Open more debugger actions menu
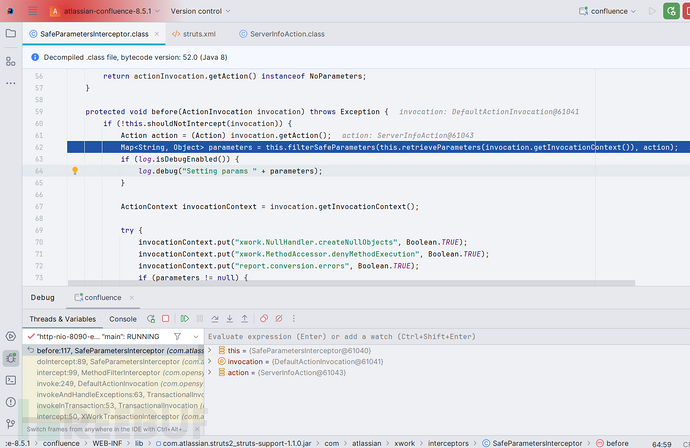690x448 pixels. 294,318
